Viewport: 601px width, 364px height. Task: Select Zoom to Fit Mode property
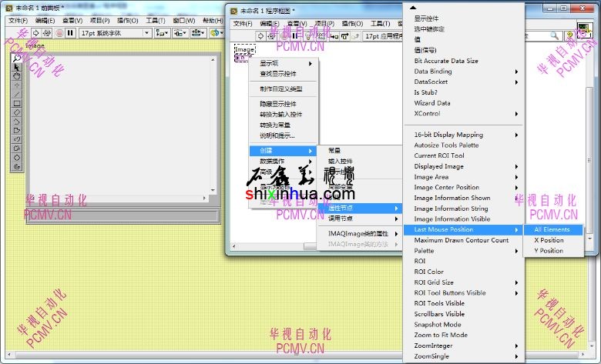point(440,336)
